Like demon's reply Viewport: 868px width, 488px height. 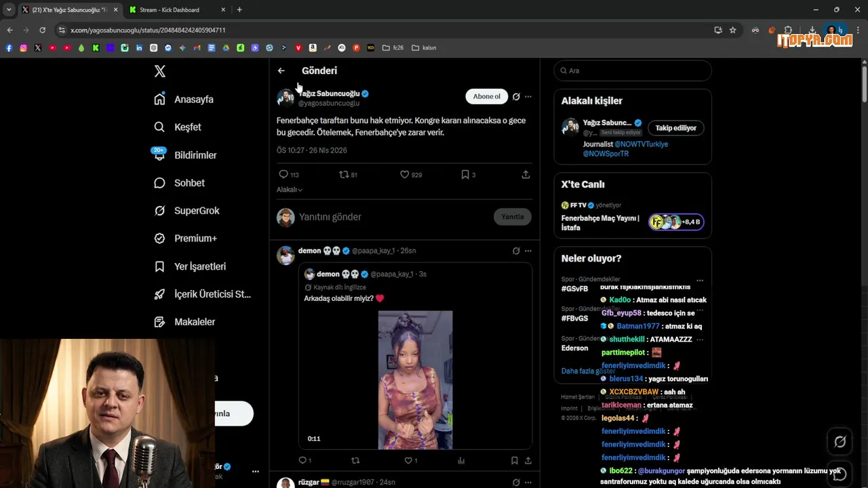pos(411,461)
